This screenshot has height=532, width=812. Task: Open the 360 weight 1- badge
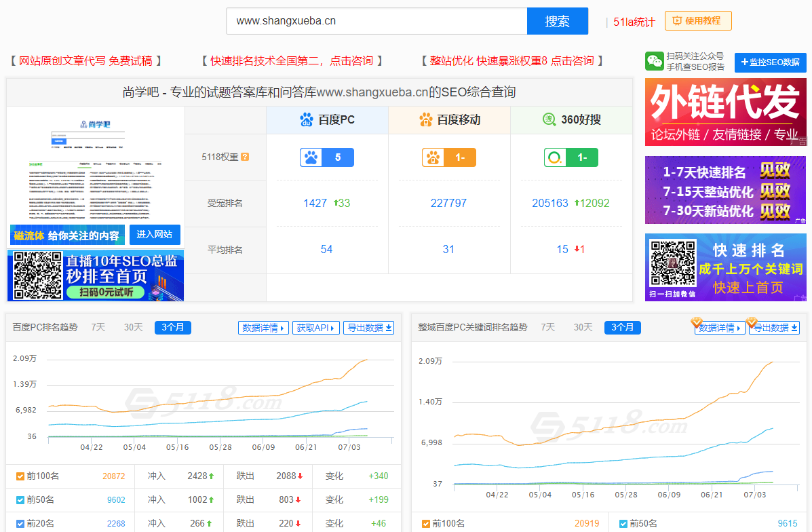(x=571, y=157)
